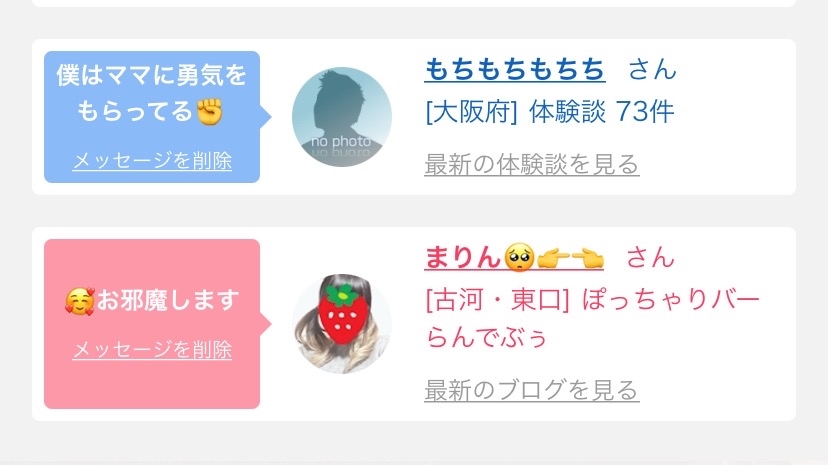Click the pink bubble's pointer arrow
Image resolution: width=828 pixels, height=465 pixels.
[x=266, y=324]
